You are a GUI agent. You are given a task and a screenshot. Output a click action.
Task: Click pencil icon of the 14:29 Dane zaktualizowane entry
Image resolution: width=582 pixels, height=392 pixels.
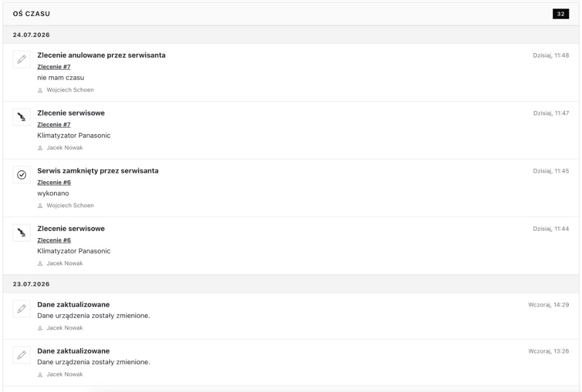(x=22, y=308)
